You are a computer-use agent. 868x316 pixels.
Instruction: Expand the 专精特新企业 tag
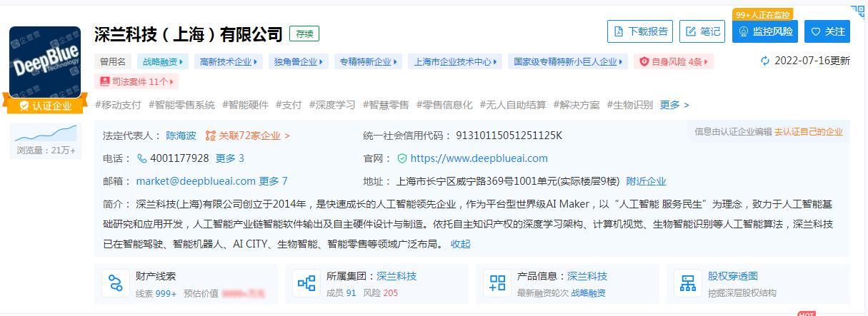coord(368,61)
